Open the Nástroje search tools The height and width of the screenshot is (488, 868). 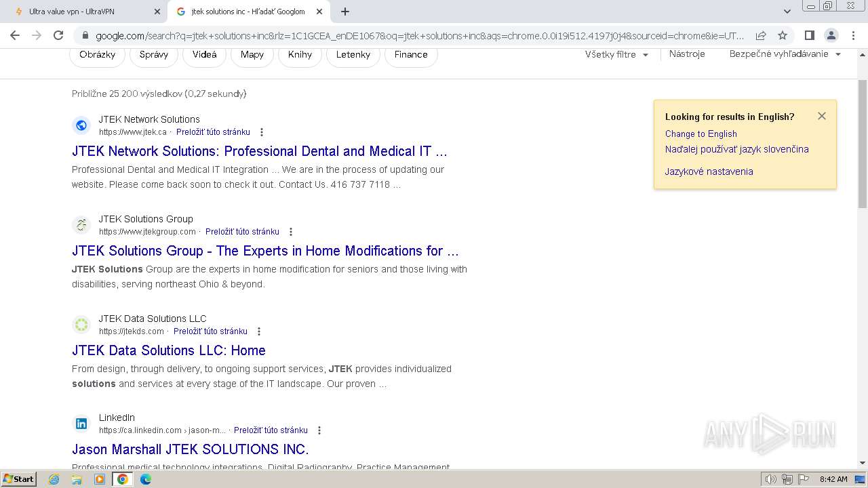coord(687,54)
